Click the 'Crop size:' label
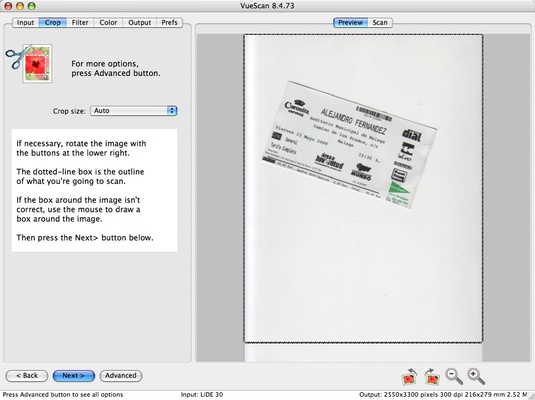This screenshot has height=400, width=535. (x=69, y=111)
